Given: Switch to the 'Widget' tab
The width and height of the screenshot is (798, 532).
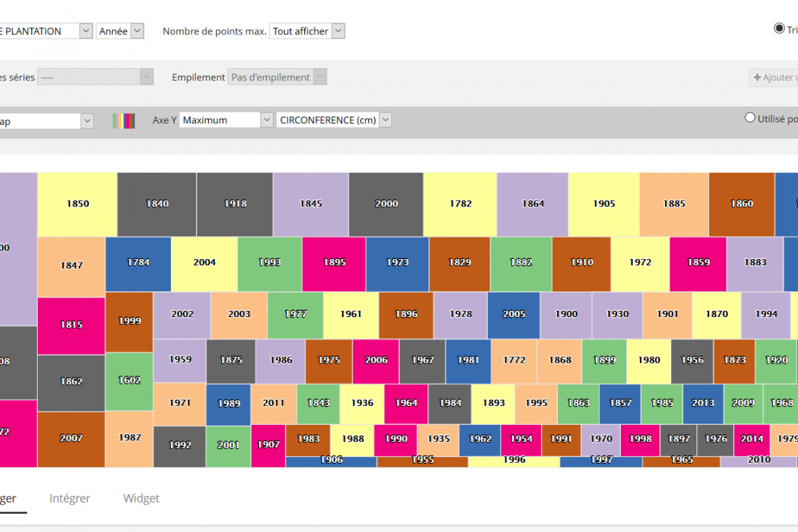Looking at the screenshot, I should 141,498.
